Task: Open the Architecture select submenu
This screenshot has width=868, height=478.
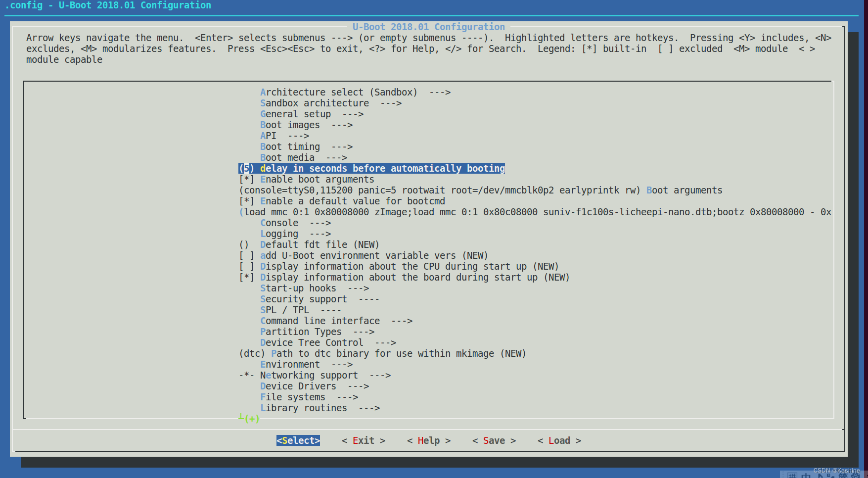Action: pyautogui.click(x=338, y=93)
